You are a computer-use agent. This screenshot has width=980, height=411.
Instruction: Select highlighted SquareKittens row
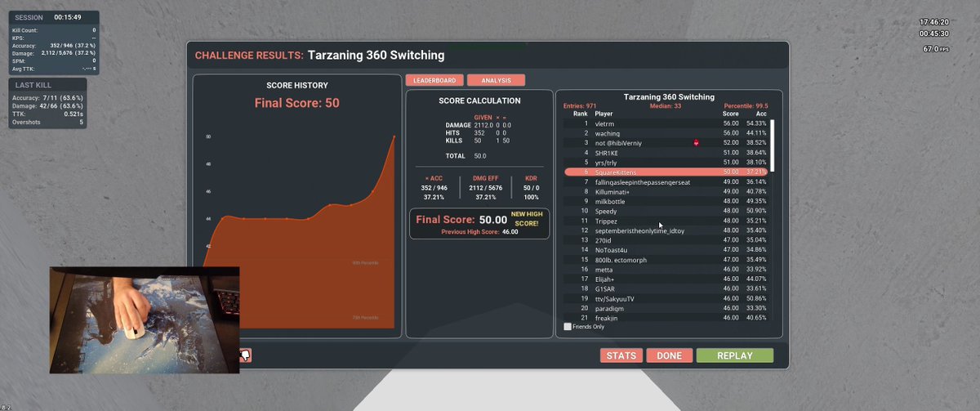coord(666,172)
